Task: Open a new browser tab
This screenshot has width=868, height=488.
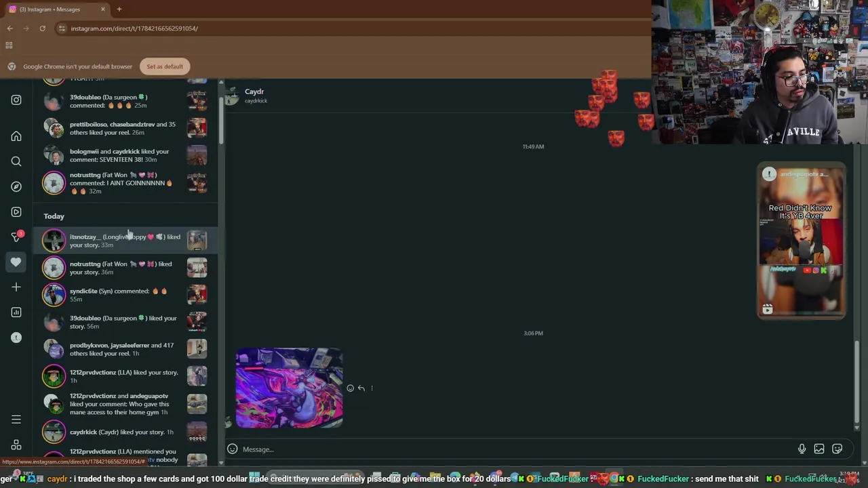Action: pyautogui.click(x=119, y=9)
